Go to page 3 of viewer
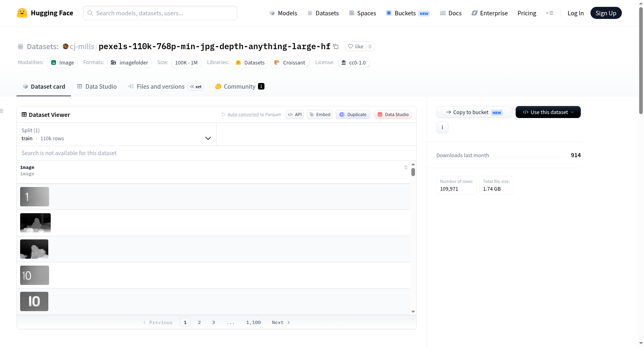Image resolution: width=644 pixels, height=347 pixels. point(213,322)
